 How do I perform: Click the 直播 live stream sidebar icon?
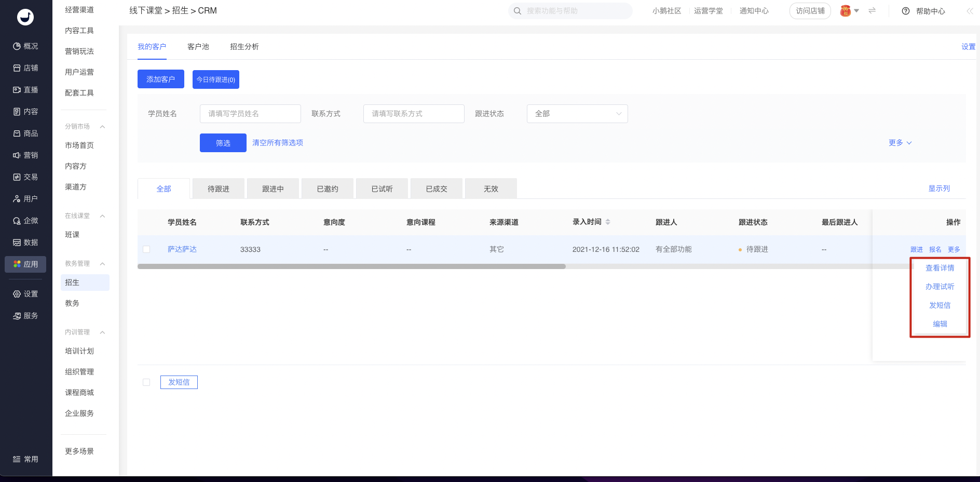pyautogui.click(x=17, y=90)
